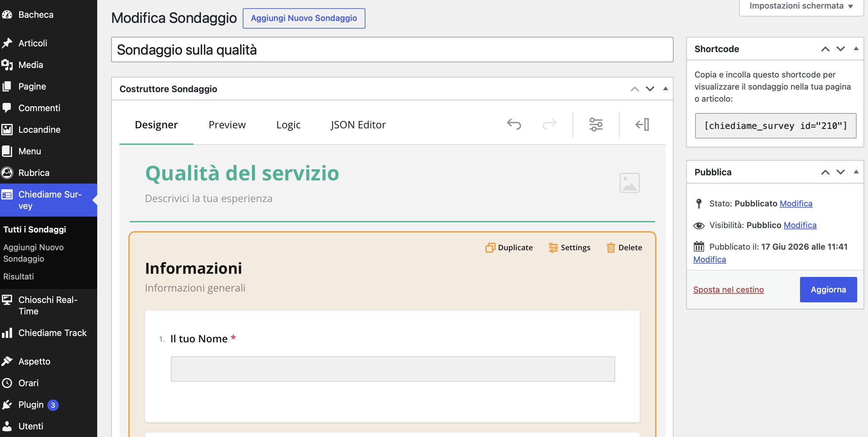Click the Il tuo Nome question title
The width and height of the screenshot is (868, 437).
(199, 339)
